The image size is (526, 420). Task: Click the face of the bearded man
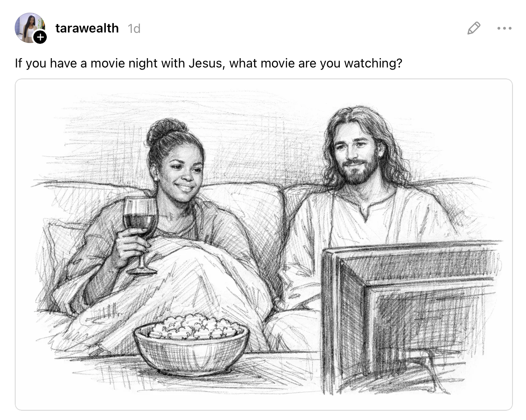pyautogui.click(x=355, y=156)
